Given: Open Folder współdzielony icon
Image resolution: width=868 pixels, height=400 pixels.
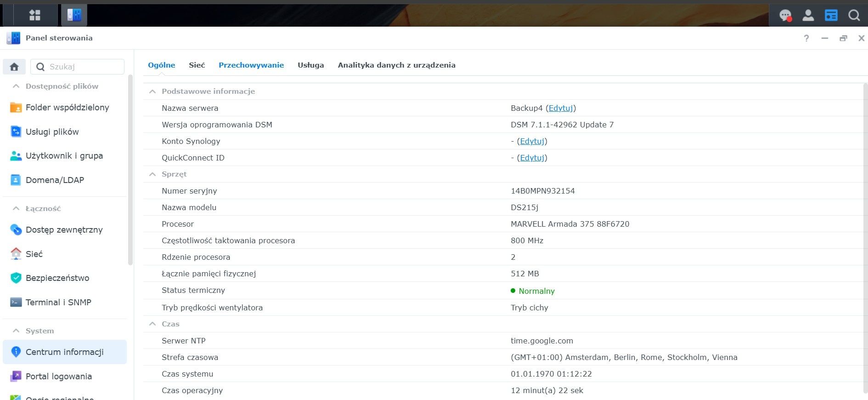Looking at the screenshot, I should (x=16, y=108).
